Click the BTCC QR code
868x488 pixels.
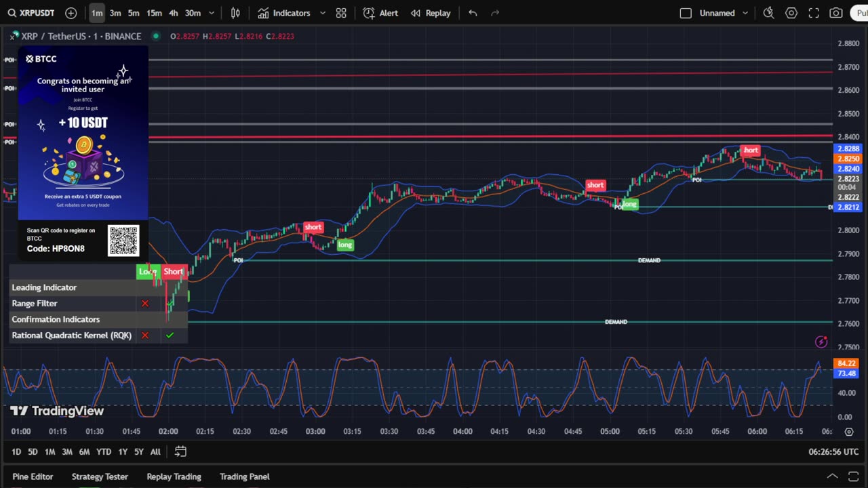[x=123, y=241]
